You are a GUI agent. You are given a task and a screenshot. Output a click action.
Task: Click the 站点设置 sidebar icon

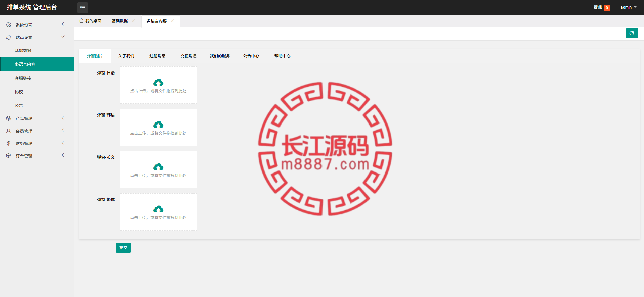[9, 37]
